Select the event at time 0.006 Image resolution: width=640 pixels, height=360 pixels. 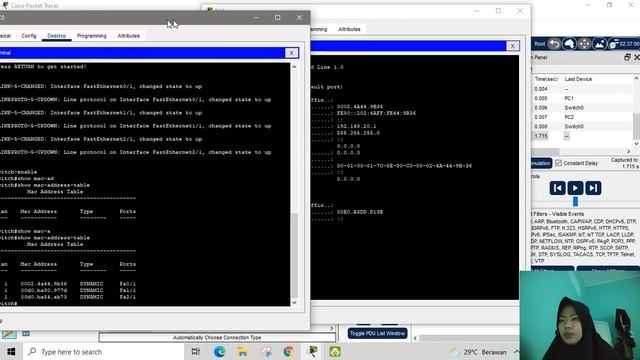(x=582, y=108)
